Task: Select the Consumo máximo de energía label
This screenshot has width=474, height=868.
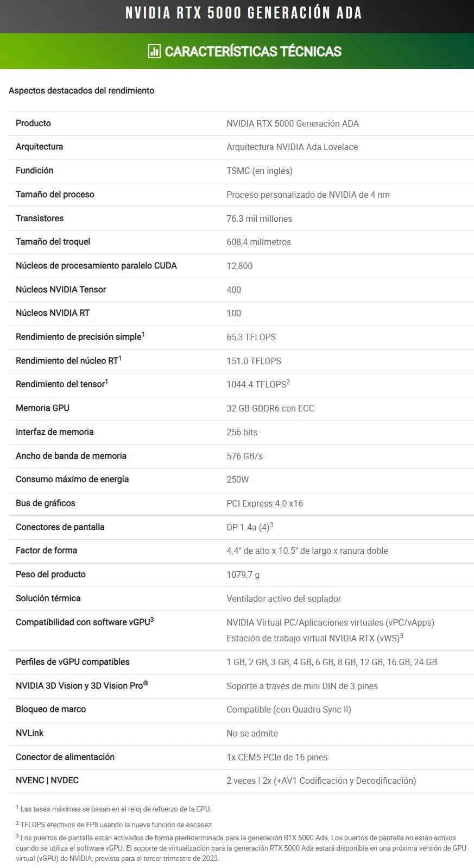Action: coord(72,479)
